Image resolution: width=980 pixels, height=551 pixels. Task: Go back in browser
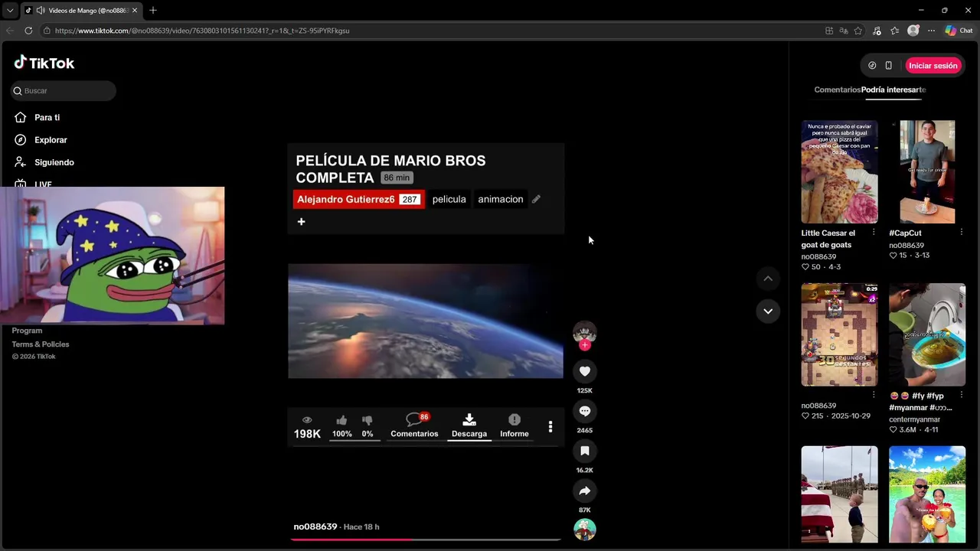coord(10,31)
